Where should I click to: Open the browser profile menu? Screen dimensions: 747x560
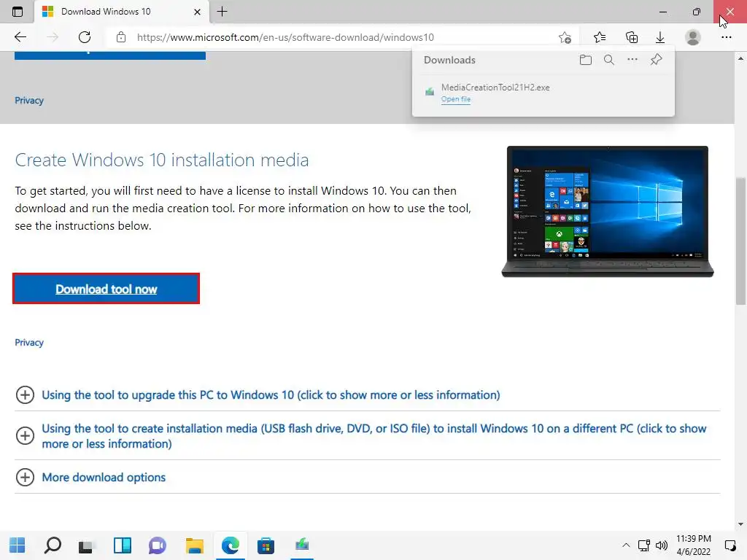tap(693, 37)
